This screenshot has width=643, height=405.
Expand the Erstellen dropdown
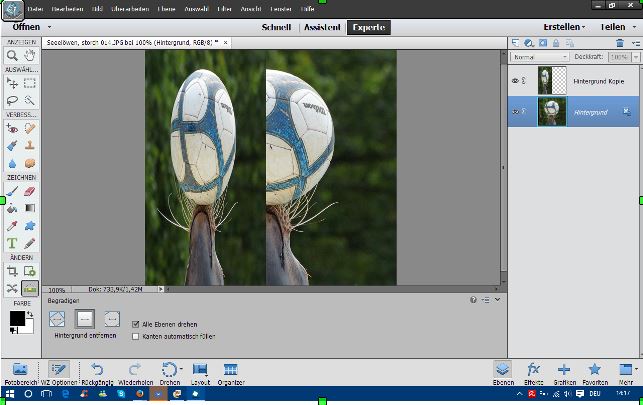pyautogui.click(x=565, y=27)
